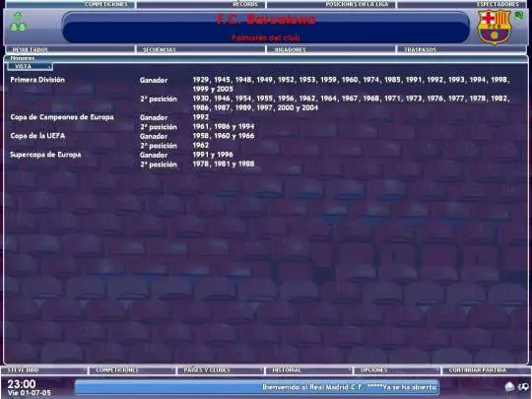Click Ganador in the Primera División row
The height and width of the screenshot is (399, 532).
(154, 81)
